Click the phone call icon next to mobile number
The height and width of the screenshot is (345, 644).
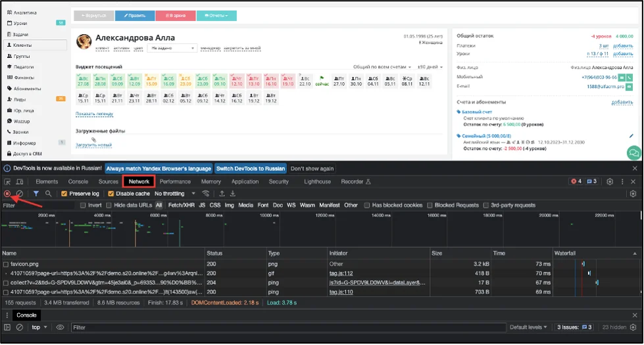point(630,77)
